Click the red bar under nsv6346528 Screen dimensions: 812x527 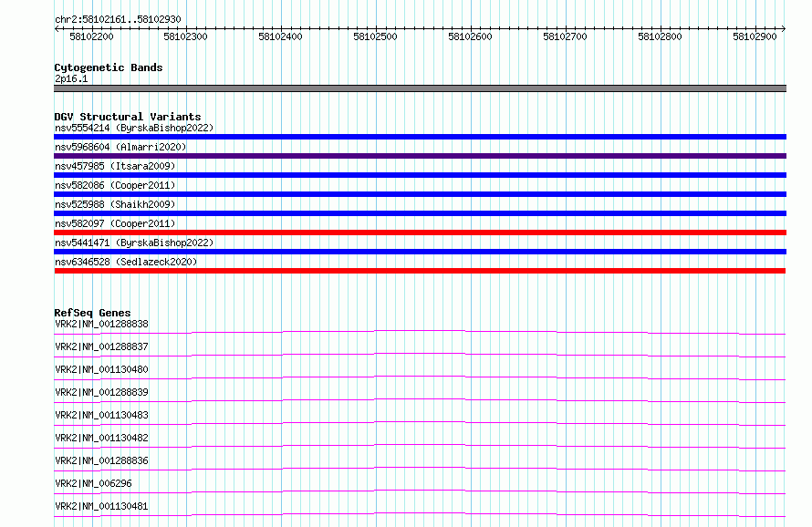[x=420, y=271]
